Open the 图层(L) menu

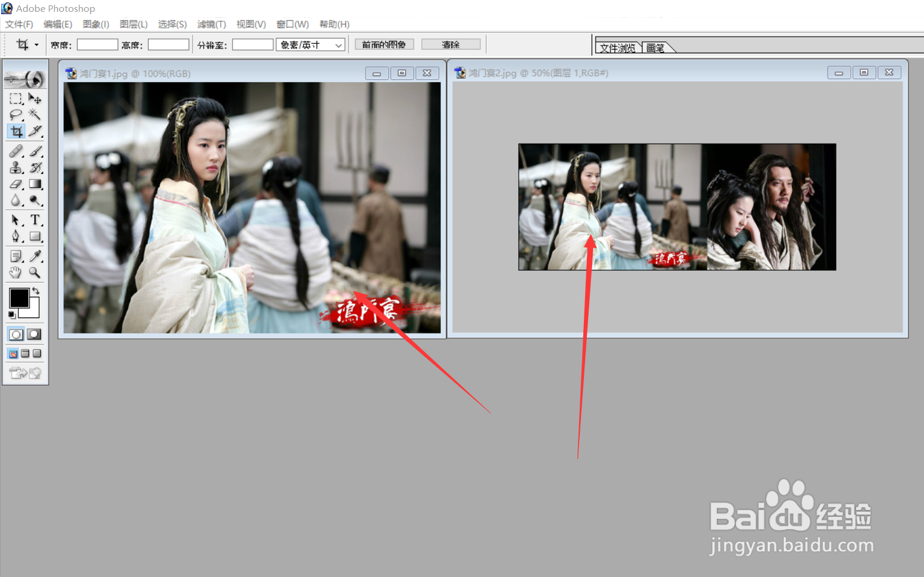coord(134,24)
